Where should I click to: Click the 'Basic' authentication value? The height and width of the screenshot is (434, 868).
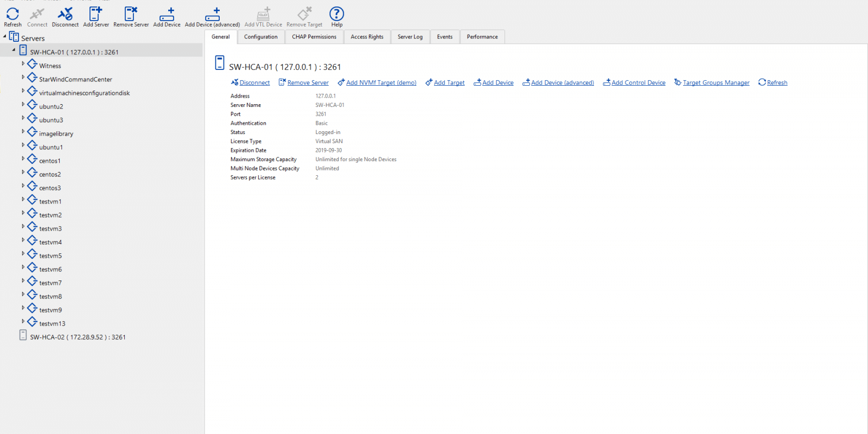[x=322, y=123]
